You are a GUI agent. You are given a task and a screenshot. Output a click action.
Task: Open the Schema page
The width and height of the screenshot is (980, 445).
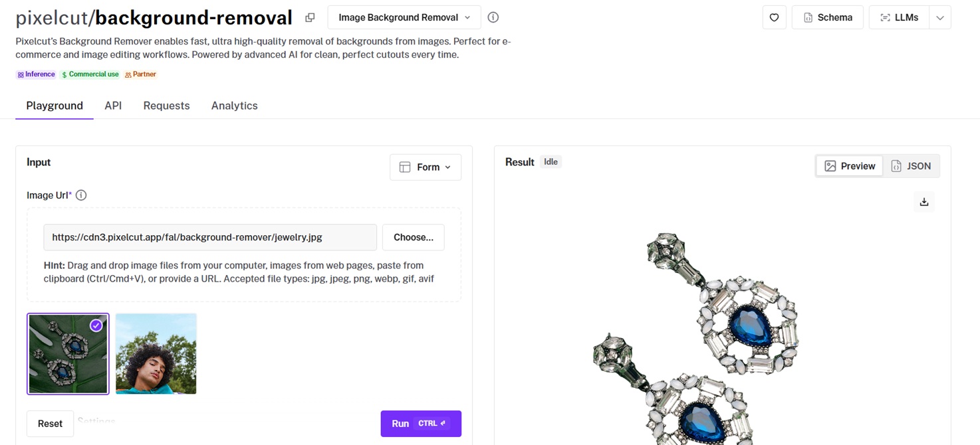(x=828, y=18)
